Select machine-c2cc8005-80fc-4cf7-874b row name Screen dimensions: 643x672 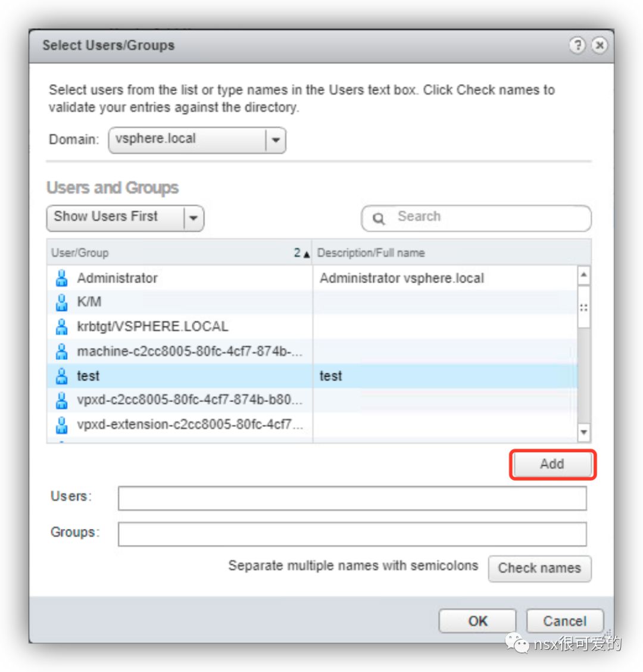[190, 351]
